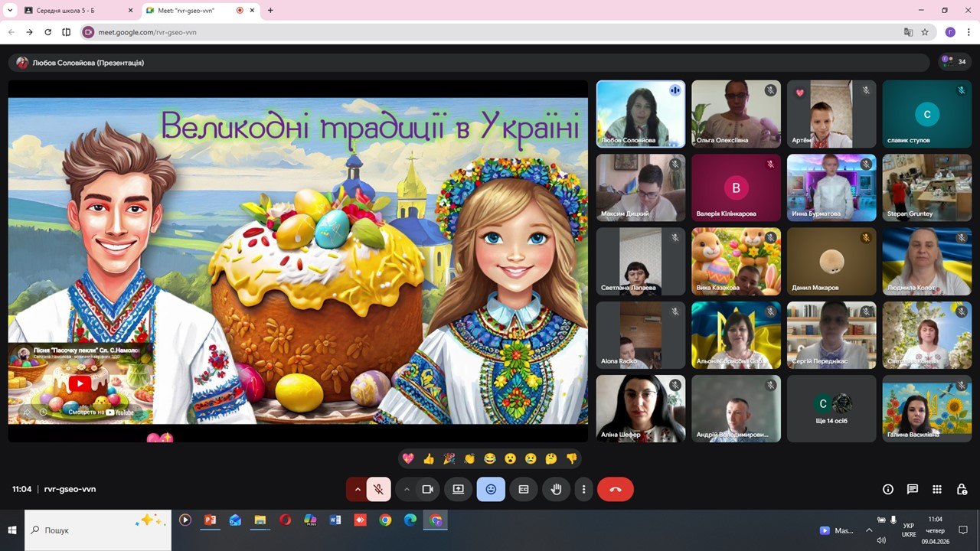Turn on closed captions
Viewport: 980px width, 551px height.
point(524,489)
